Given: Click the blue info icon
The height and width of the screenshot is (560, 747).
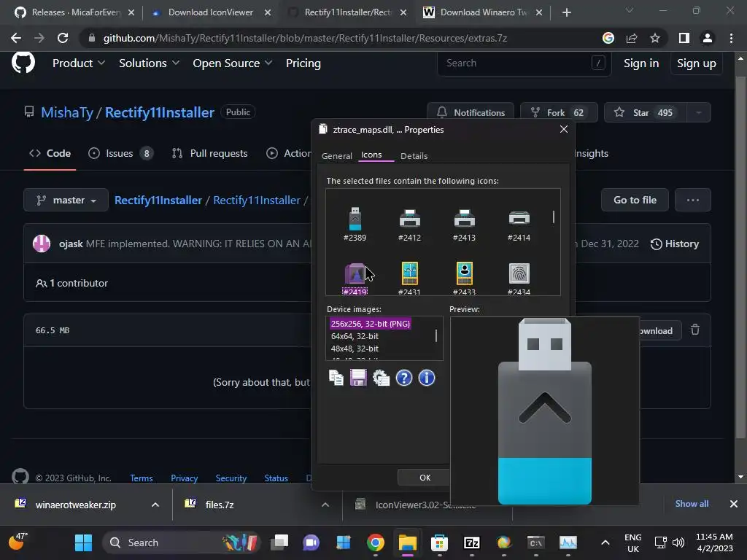Looking at the screenshot, I should coord(426,378).
